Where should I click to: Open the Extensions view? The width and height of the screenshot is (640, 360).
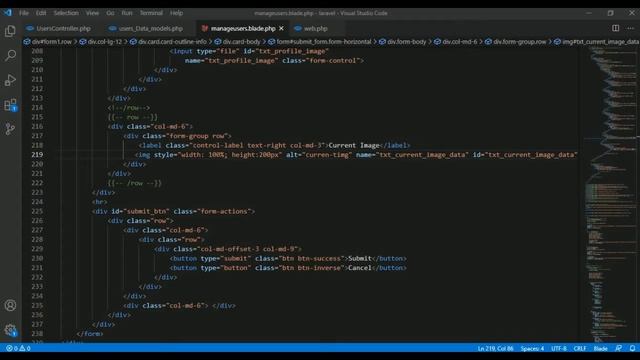10,105
